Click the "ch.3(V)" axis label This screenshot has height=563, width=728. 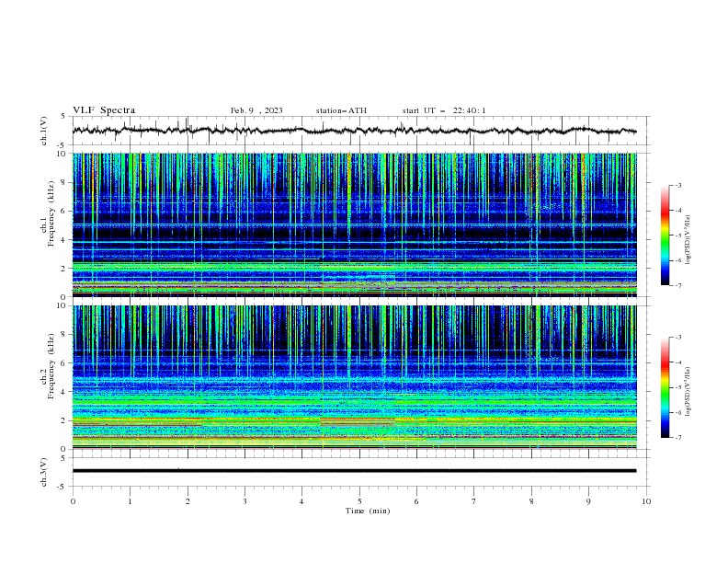[x=44, y=472]
